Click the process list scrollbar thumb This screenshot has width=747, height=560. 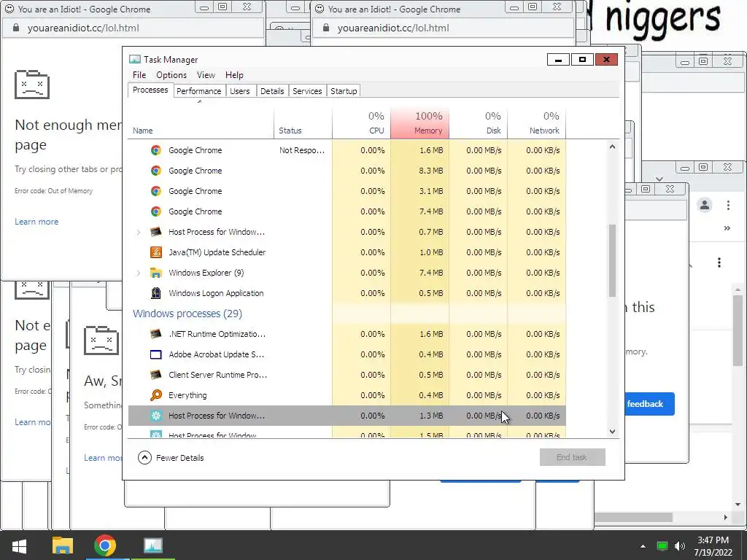coord(612,260)
